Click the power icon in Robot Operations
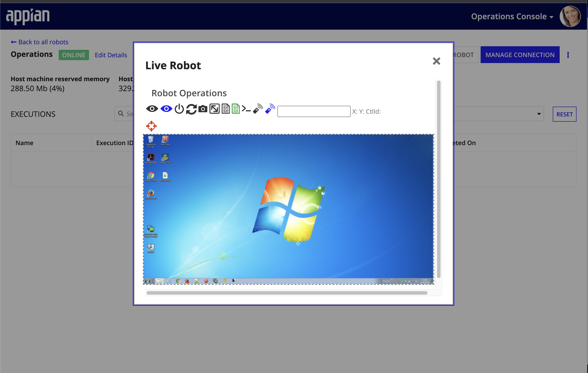The image size is (588, 373). [179, 109]
